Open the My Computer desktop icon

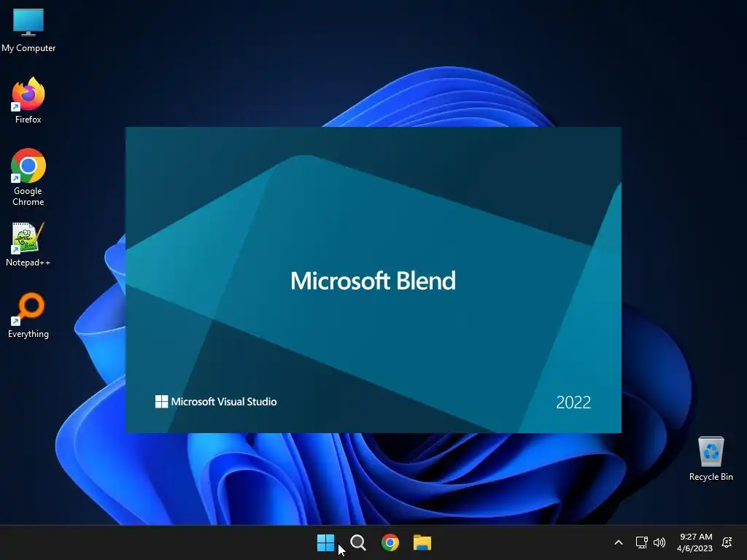pos(28,30)
